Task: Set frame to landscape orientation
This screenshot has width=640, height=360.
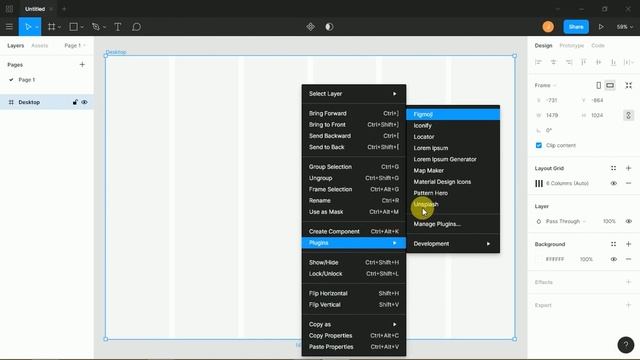Action: (610, 85)
